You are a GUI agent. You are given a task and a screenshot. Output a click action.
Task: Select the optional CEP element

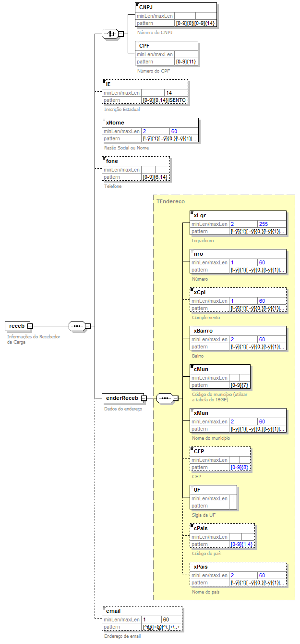[x=220, y=459]
